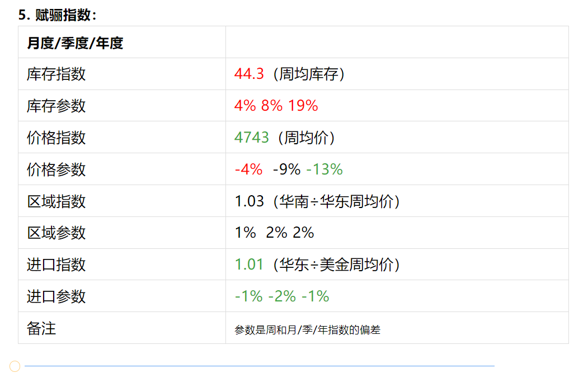This screenshot has width=588, height=387.
Task: Select the values '-4% -9% -13%'
Action: pos(288,169)
